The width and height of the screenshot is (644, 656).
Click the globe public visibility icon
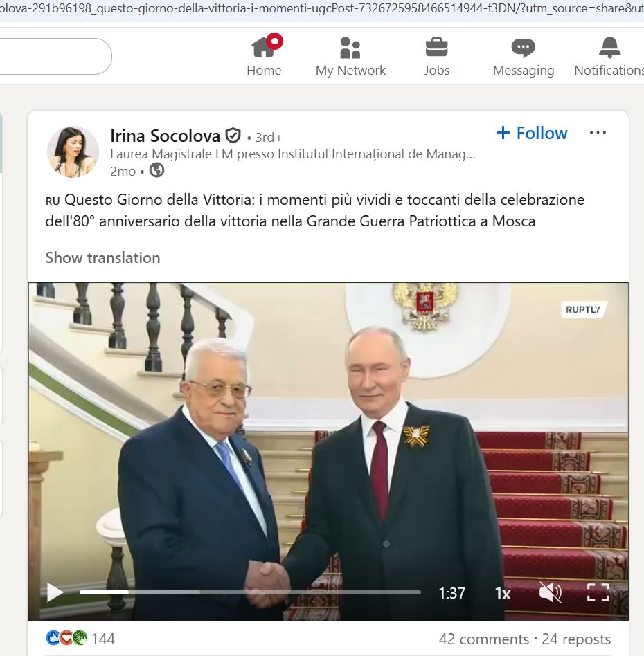(156, 170)
